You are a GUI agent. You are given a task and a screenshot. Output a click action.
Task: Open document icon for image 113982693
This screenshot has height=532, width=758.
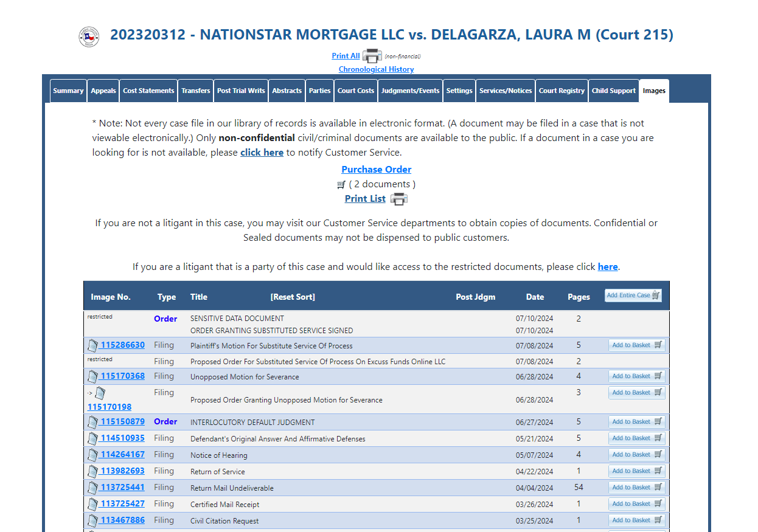point(92,471)
